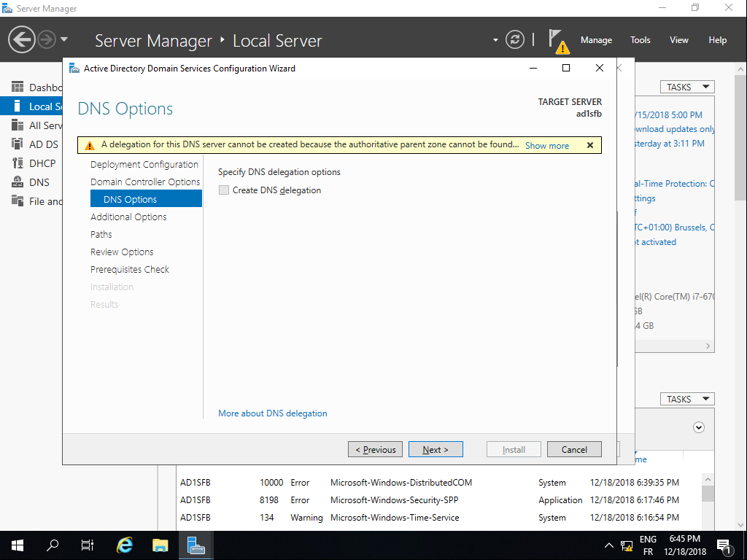
Task: Click Show more in warning banner
Action: tap(546, 145)
